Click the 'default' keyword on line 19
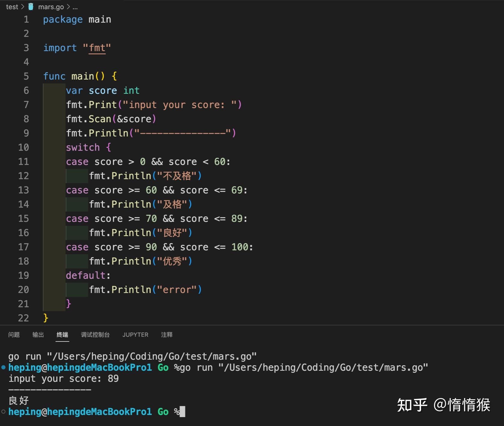The image size is (504, 426). point(86,275)
